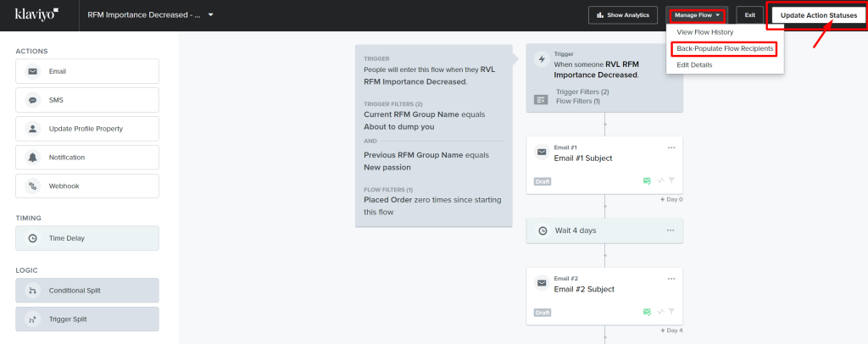Toggle the filter icon on Email #1
This screenshot has width=868, height=344.
[673, 180]
